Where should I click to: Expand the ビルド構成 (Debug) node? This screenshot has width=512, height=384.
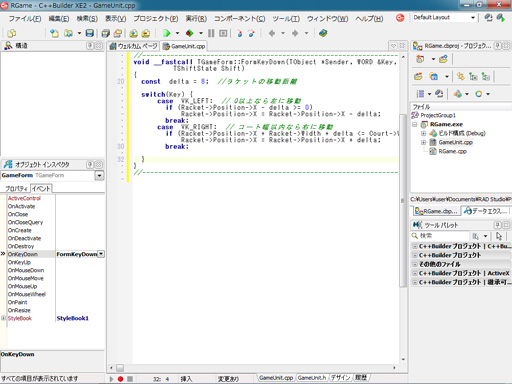423,133
